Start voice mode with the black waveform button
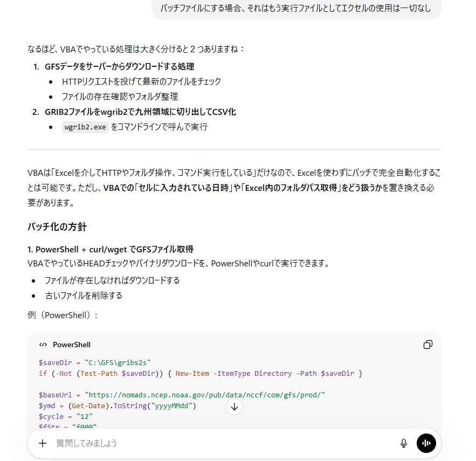The width and height of the screenshot is (476, 461). [426, 443]
